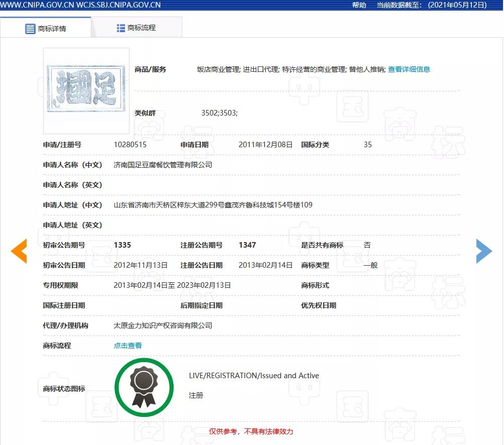Click registration number 10280515
The image size is (504, 445).
click(130, 145)
